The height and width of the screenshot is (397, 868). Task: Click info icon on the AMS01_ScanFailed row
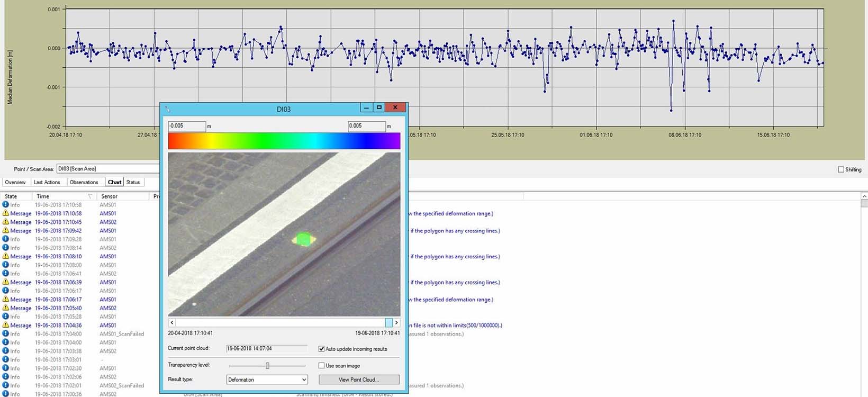(6, 334)
